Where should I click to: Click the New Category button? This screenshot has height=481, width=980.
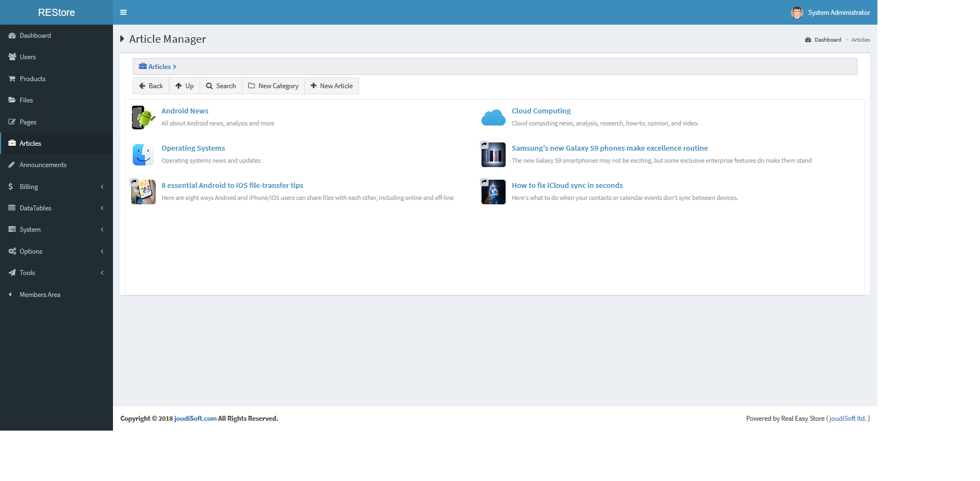tap(273, 86)
